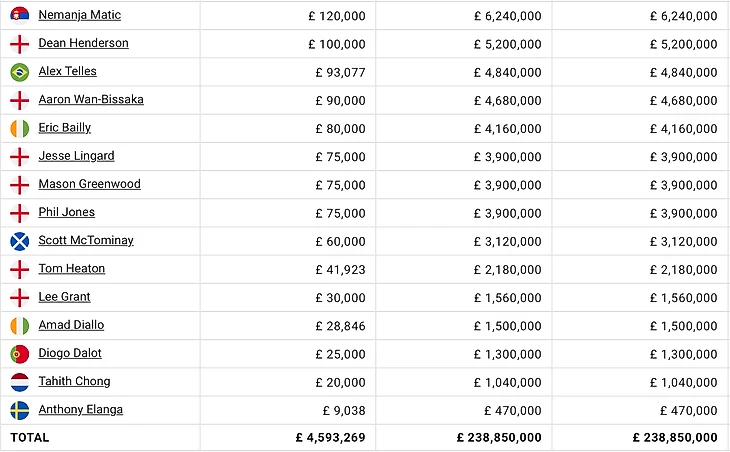Follow the Lee Grant link
Viewport: 730px width, 452px height.
tap(64, 297)
